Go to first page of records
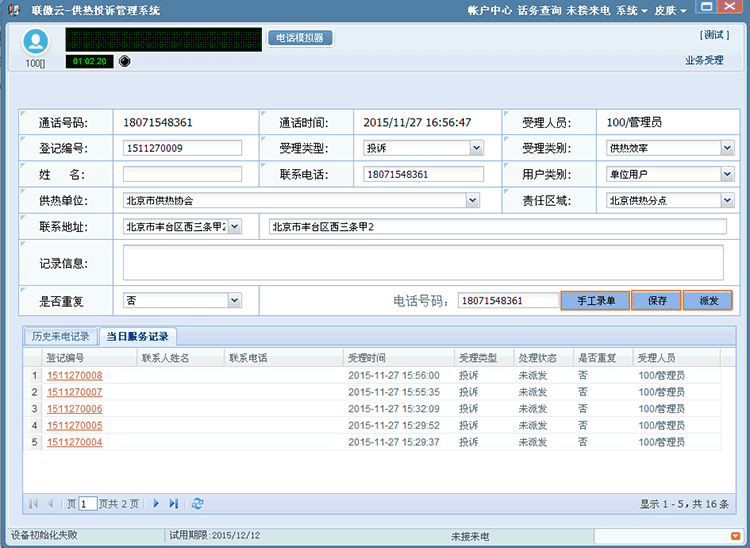This screenshot has height=548, width=750. pos(34,504)
